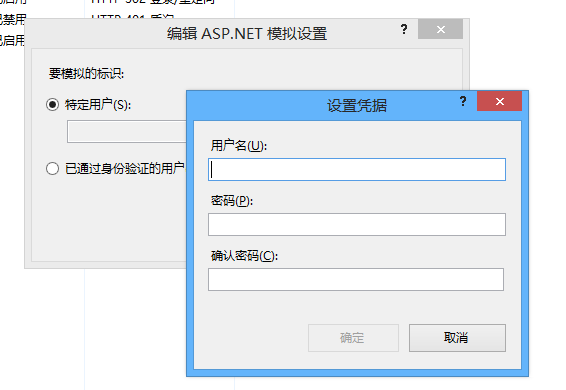Viewport: 566px width, 390px height.
Task: Open help in 设置凭据 dialog
Action: coord(463,101)
